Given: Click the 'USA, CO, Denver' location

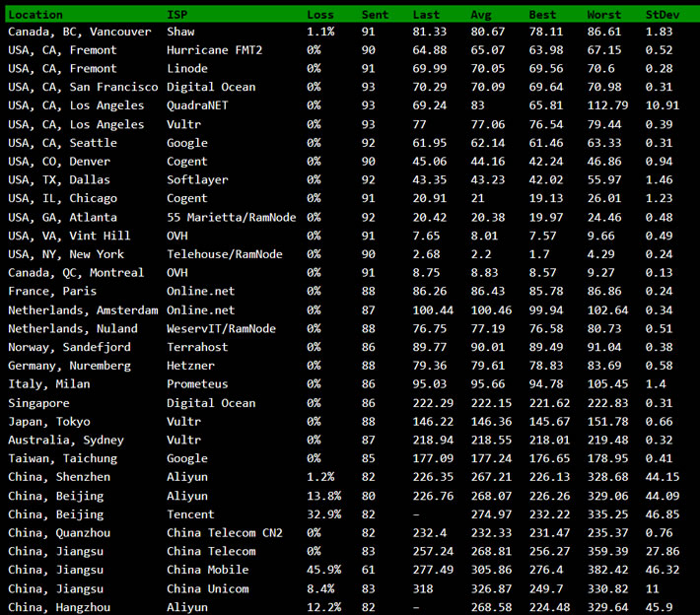Looking at the screenshot, I should tap(59, 162).
